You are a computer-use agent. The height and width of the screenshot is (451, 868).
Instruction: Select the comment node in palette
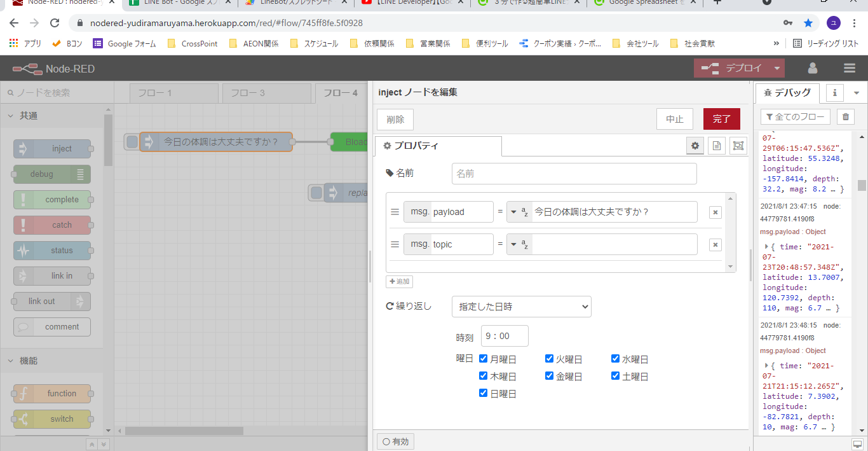[52, 327]
